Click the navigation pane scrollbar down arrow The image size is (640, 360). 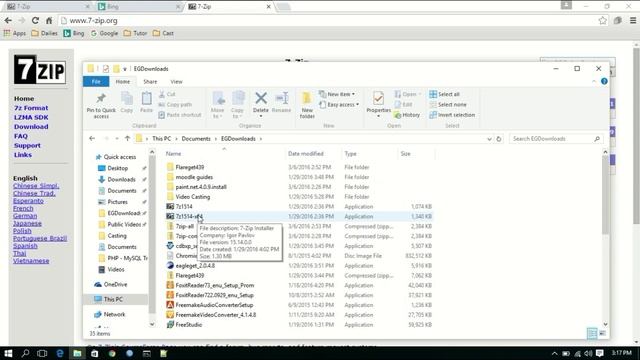152,324
